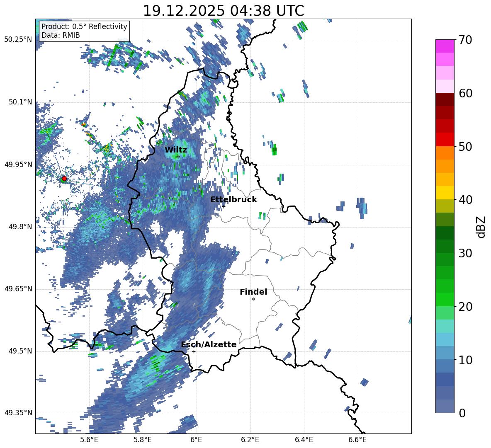
Task: Click the Ettelbruck station cross marker
Action: point(224,206)
